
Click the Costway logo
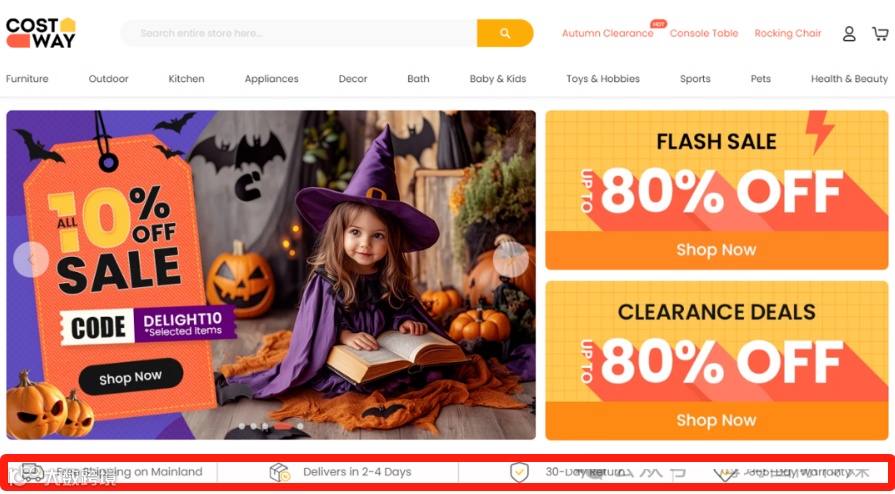click(41, 33)
